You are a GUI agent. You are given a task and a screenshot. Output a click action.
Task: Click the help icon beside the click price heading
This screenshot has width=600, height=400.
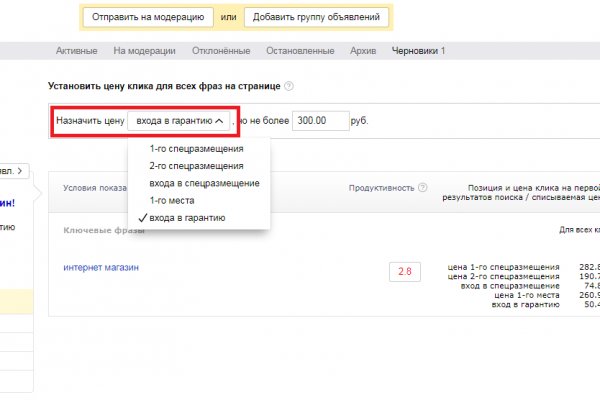(x=289, y=87)
